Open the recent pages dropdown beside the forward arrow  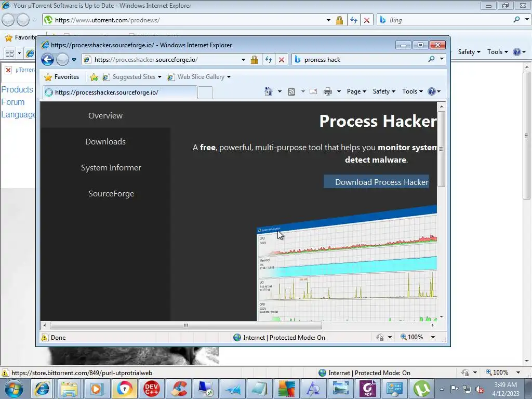pyautogui.click(x=74, y=60)
